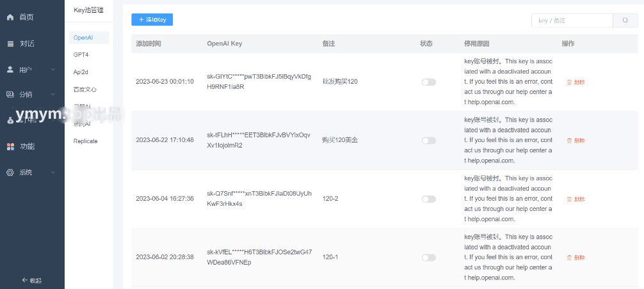This screenshot has width=644, height=289.
Task: Click the 分销 icon in sidebar
Action: point(10,94)
